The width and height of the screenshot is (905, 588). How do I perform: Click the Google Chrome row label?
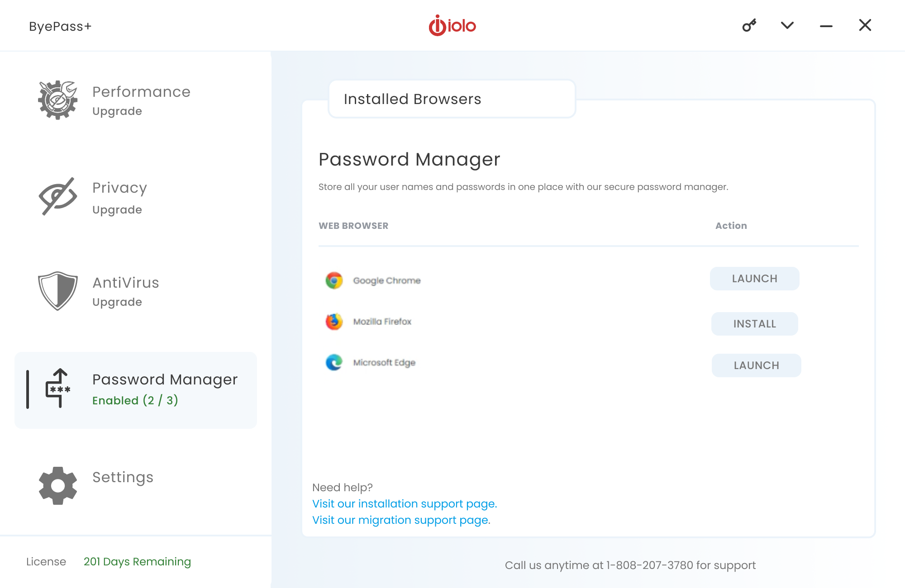387,280
